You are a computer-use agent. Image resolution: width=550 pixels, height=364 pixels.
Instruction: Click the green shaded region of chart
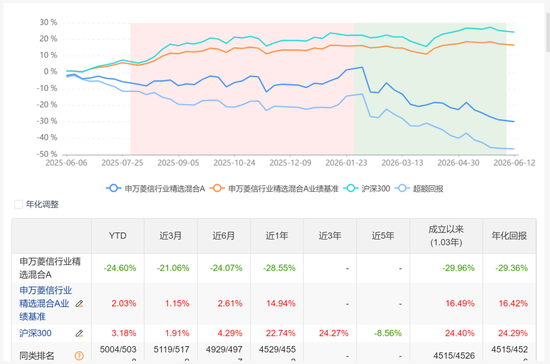(430, 88)
